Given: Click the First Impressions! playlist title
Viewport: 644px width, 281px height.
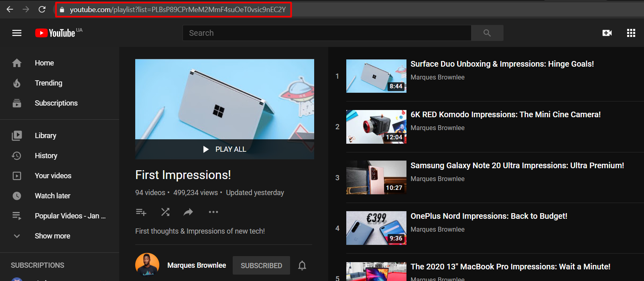Looking at the screenshot, I should point(183,175).
